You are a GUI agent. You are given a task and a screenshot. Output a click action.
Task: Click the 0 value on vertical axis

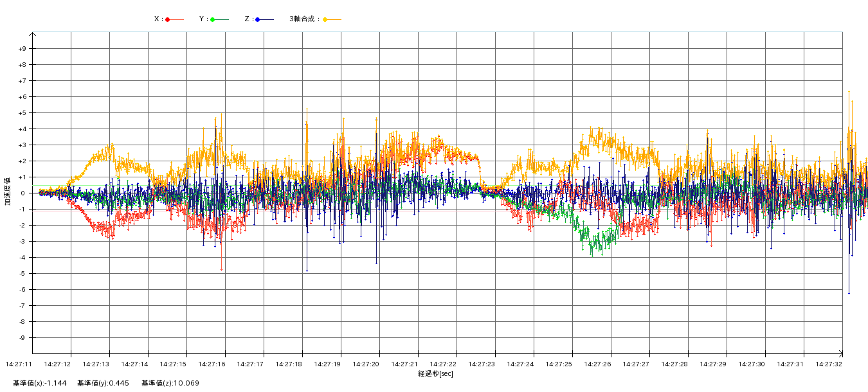coord(23,193)
